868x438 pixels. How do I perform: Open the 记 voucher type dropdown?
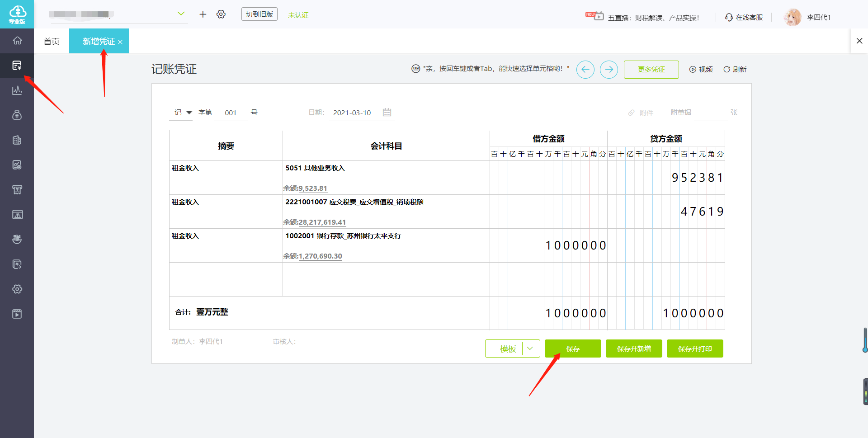point(189,113)
